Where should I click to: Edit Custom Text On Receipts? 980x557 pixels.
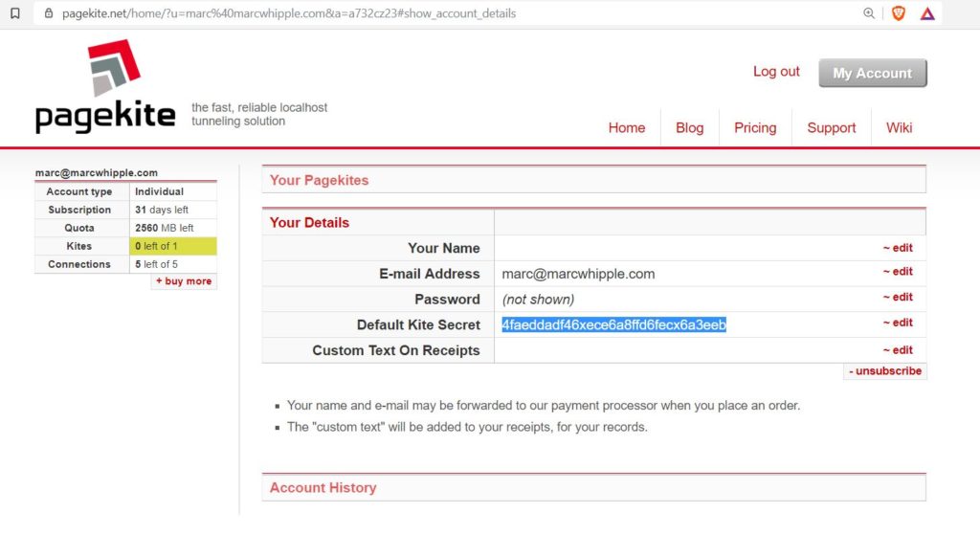tap(898, 350)
